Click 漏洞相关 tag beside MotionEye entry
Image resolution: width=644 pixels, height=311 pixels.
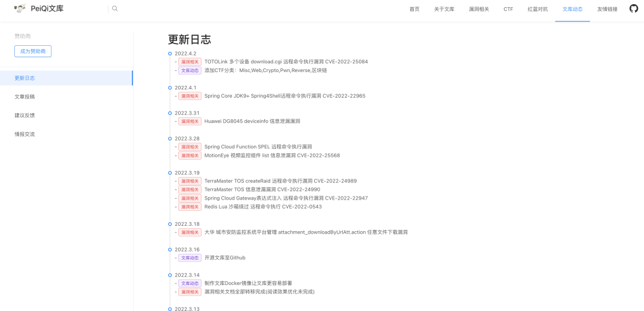(x=190, y=155)
